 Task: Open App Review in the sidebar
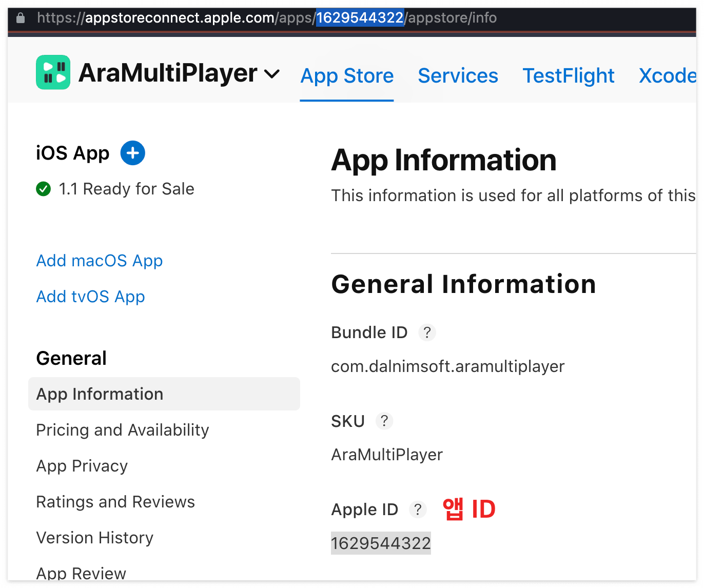pos(81,573)
